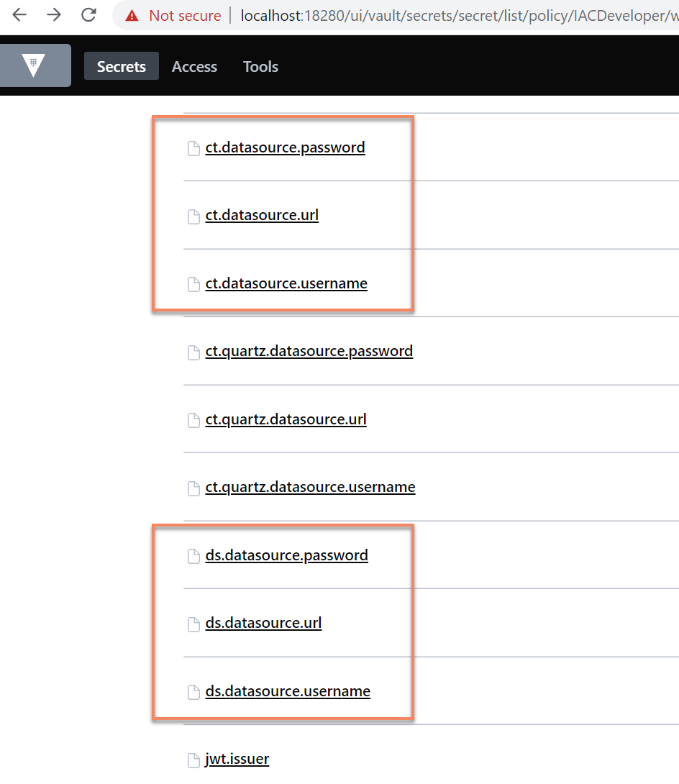The image size is (679, 784).
Task: Click file icon beside ct.quartz.datasource.url
Action: (x=193, y=421)
